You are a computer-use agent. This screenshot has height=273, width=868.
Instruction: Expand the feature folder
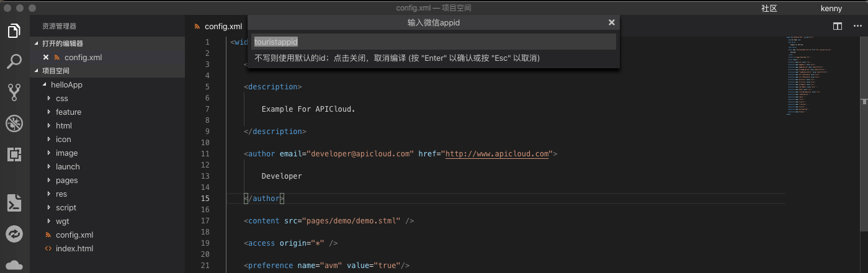coord(49,112)
